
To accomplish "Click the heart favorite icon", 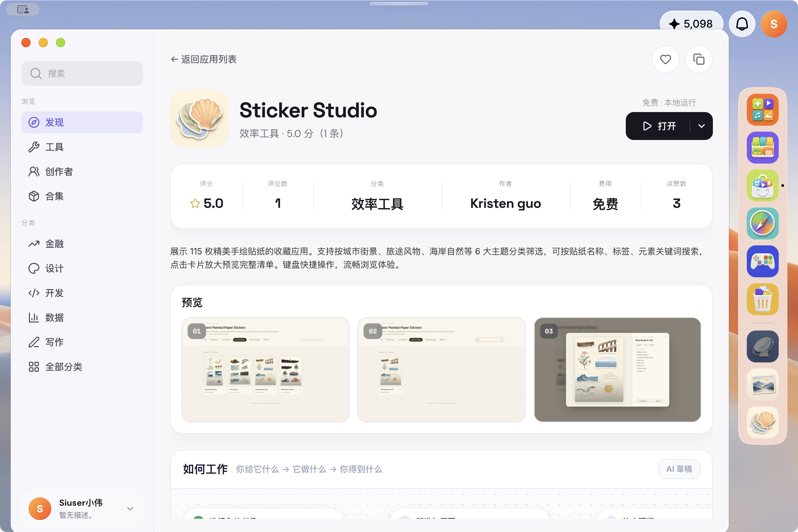I will coord(665,60).
